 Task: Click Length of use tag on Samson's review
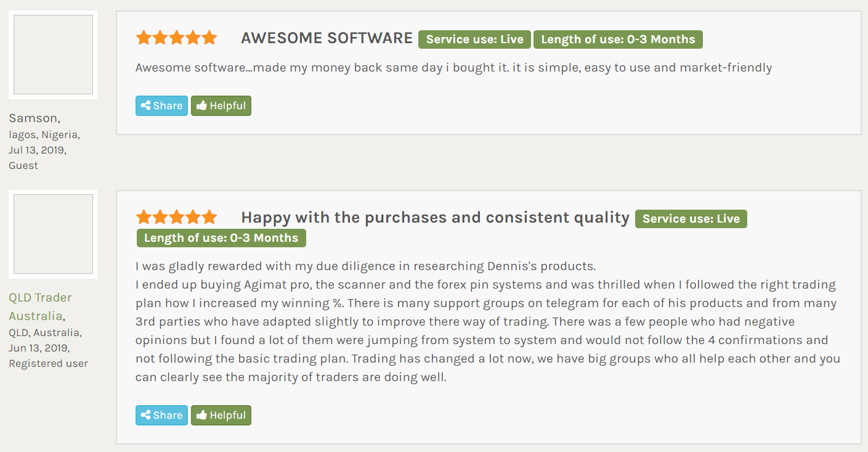pos(618,39)
